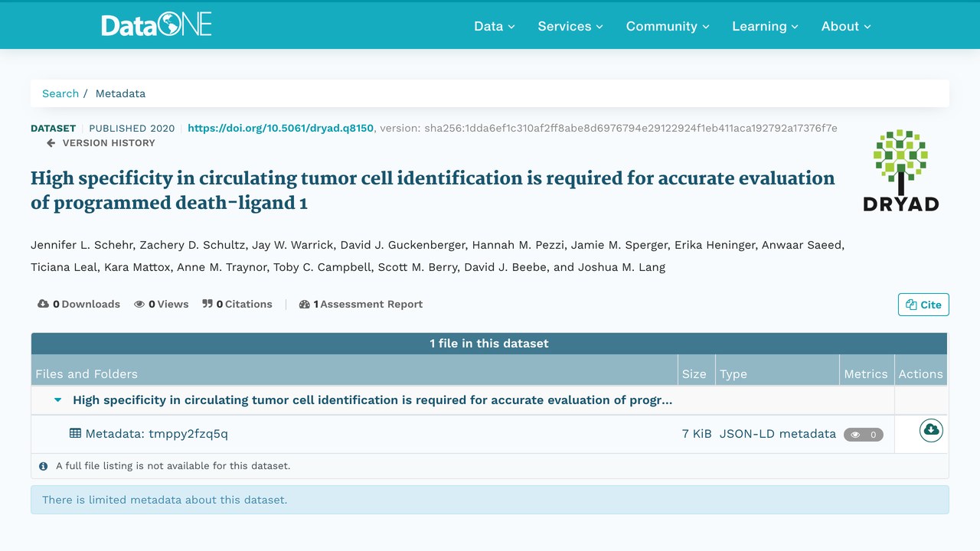This screenshot has height=551, width=980.
Task: Click the views metric badge for metadata file
Action: 864,435
